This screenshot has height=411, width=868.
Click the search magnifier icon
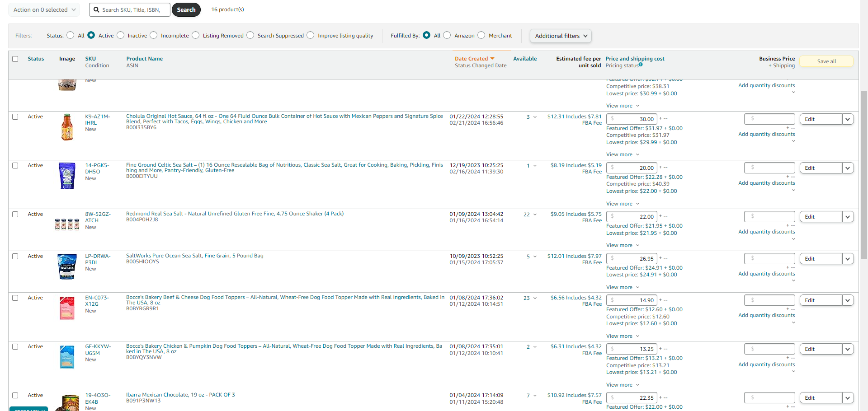pos(96,9)
